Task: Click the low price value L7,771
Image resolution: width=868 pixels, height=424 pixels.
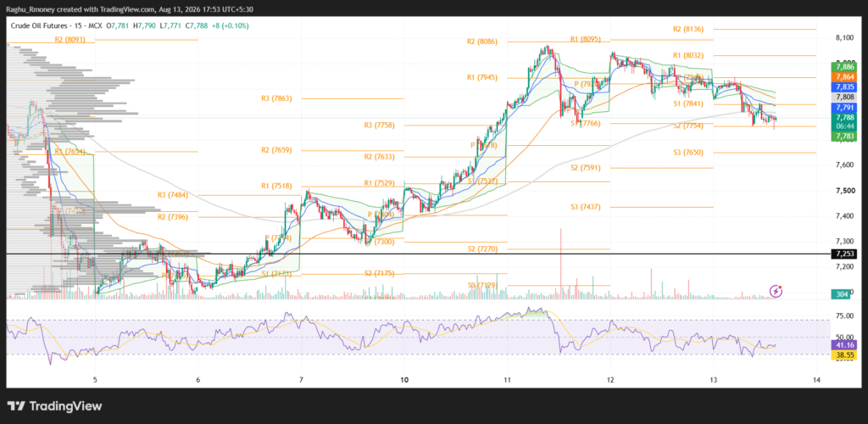Action: (170, 25)
